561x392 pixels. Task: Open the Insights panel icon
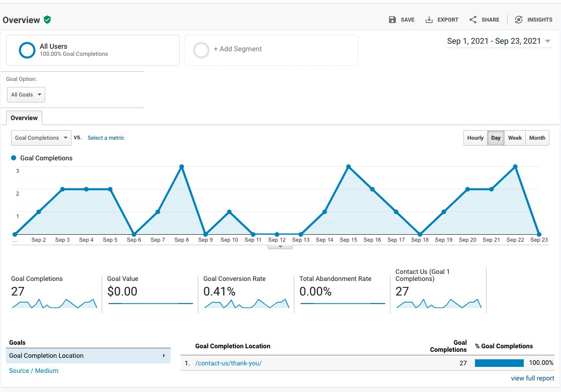click(x=519, y=20)
